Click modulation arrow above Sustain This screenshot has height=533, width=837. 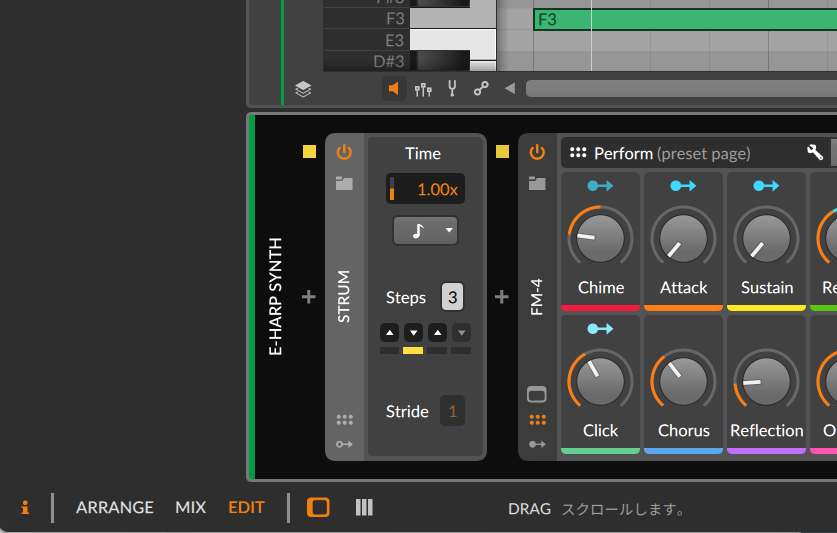(x=767, y=186)
